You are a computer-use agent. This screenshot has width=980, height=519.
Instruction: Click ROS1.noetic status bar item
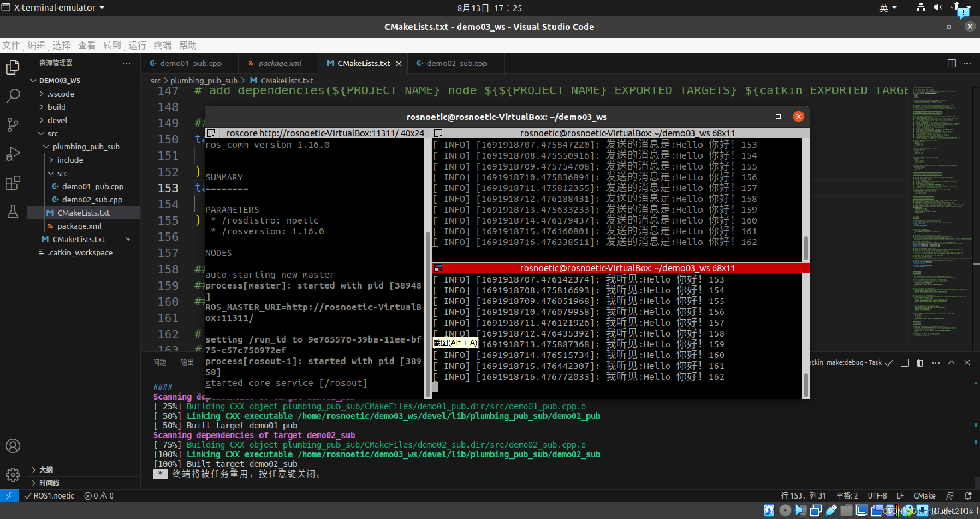[x=50, y=496]
